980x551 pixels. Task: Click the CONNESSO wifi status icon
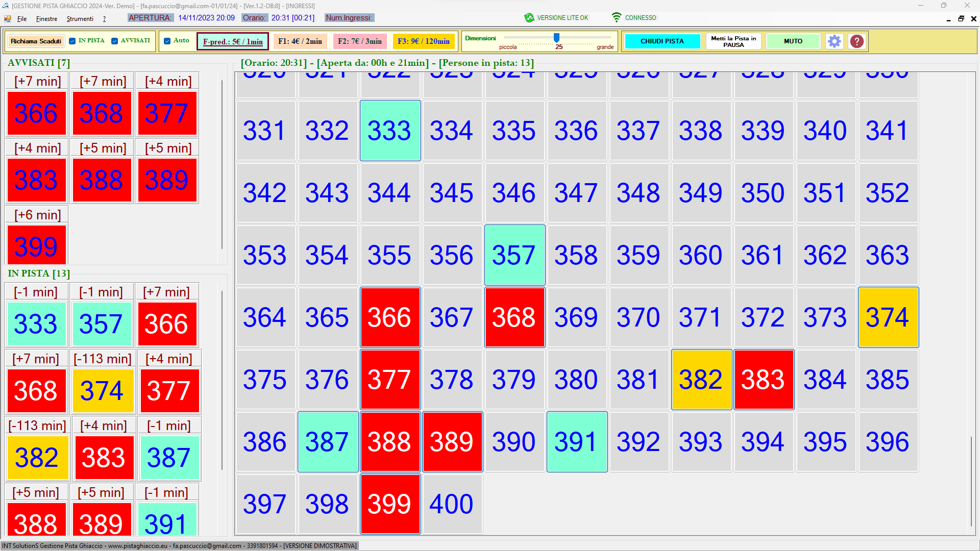click(x=617, y=18)
